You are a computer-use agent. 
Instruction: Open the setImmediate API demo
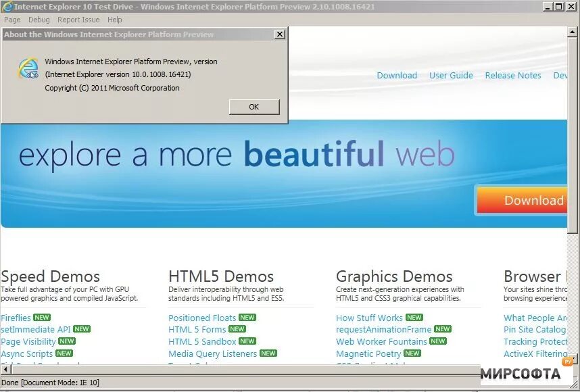tap(36, 330)
